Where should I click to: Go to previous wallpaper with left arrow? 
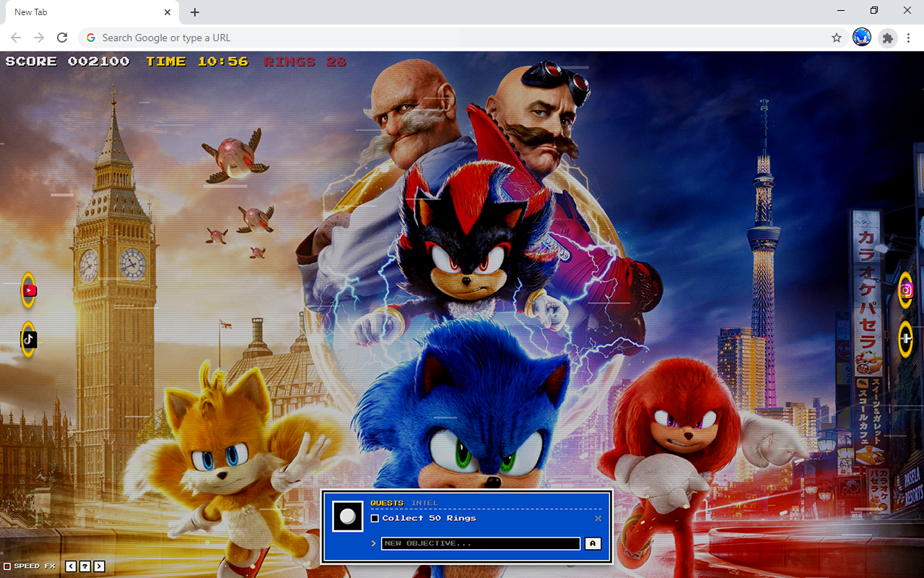71,566
